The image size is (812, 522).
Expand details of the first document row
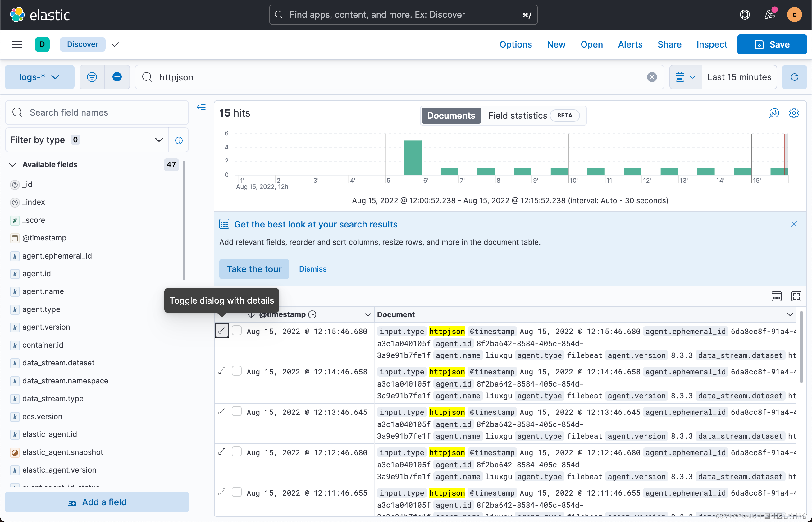click(x=222, y=331)
